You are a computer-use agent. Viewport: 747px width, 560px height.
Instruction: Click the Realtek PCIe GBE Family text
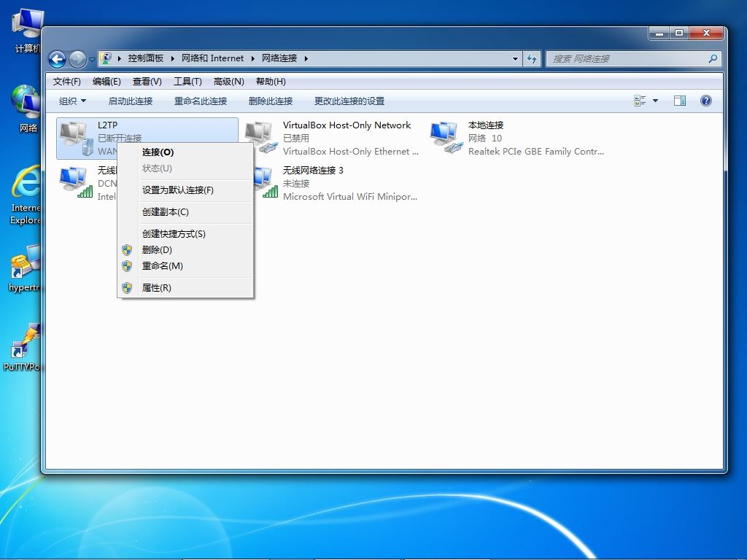535,152
